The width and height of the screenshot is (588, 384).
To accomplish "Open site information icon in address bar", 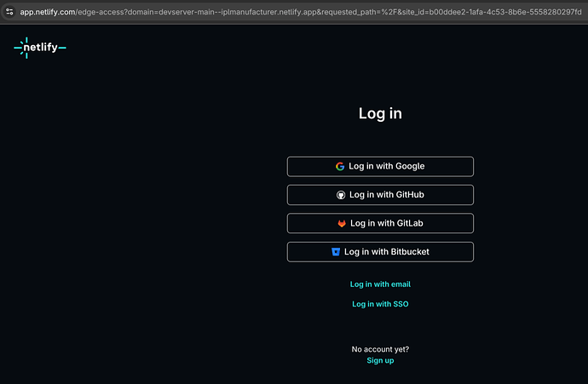I will [x=9, y=12].
